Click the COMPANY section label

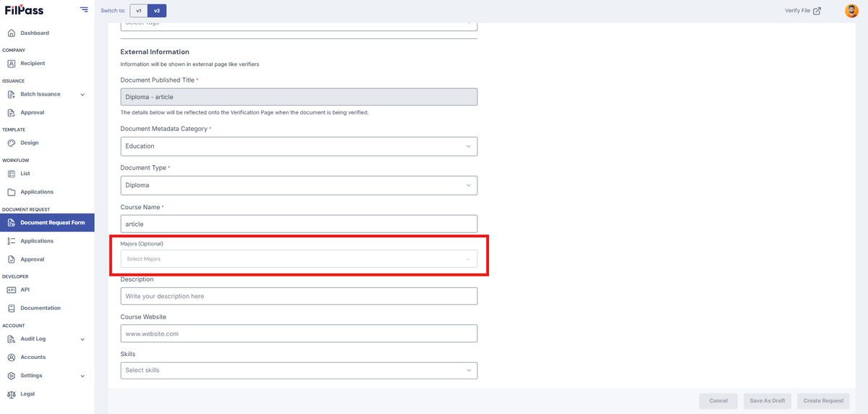click(x=14, y=51)
